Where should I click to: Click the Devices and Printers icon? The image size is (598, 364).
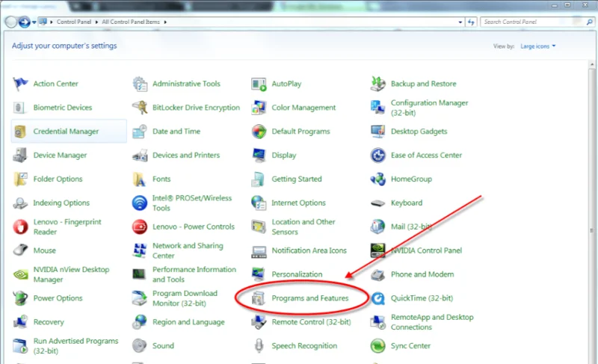140,155
